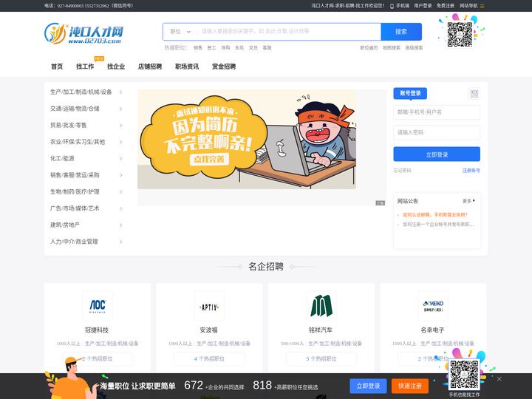Open 免费注册 in top bar
Image resolution: width=532 pixels, height=399 pixels.
[x=445, y=6]
